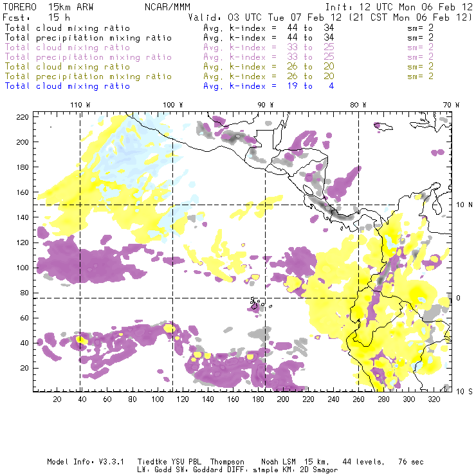The image size is (476, 476).
Task: Click the "76 sec" time step text
Action: pyautogui.click(x=411, y=462)
